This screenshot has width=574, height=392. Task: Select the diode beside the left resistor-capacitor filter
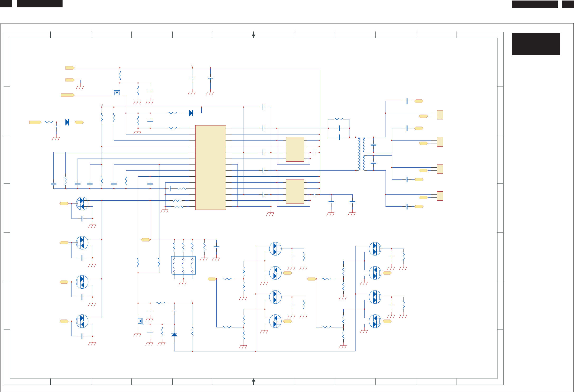[67, 122]
